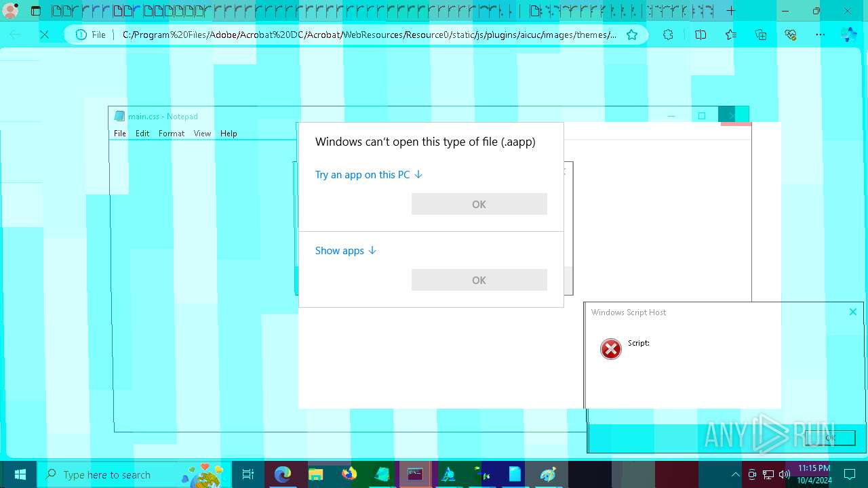Viewport: 868px width, 488px height.
Task: Toggle Edge split screen icon
Action: [701, 35]
